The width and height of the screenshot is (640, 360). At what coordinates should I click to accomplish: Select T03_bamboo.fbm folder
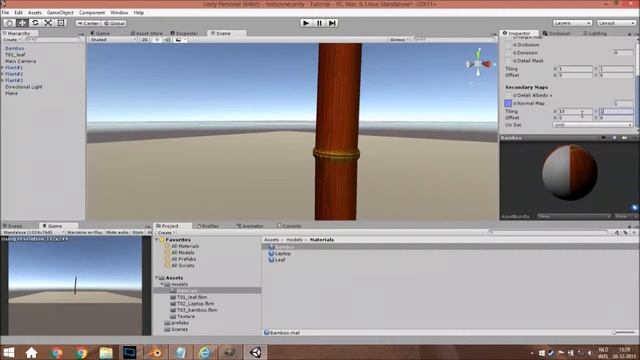197,310
